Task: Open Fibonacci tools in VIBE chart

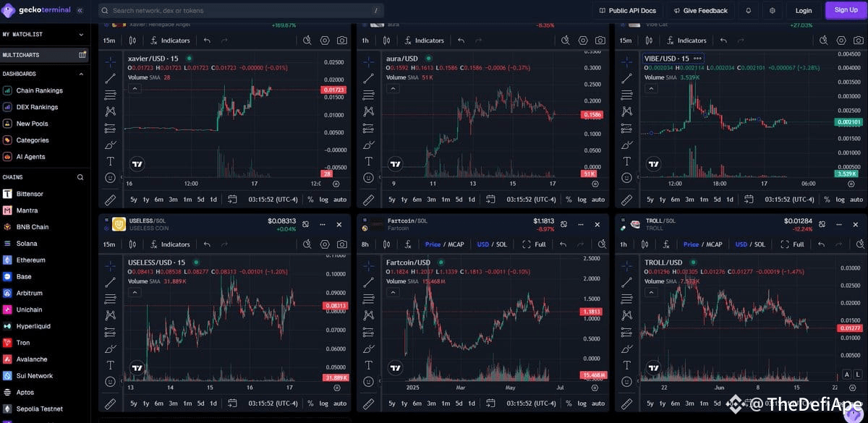Action: [626, 95]
